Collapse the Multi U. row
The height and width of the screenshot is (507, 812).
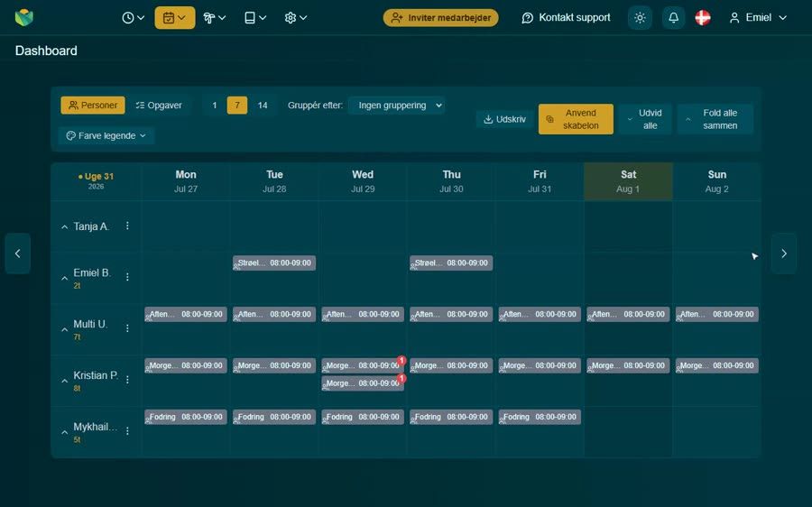tap(64, 329)
